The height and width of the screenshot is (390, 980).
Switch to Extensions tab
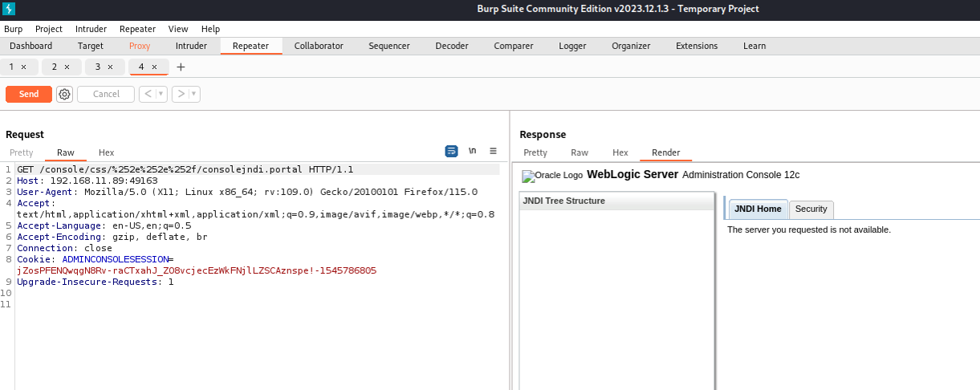[x=697, y=46]
